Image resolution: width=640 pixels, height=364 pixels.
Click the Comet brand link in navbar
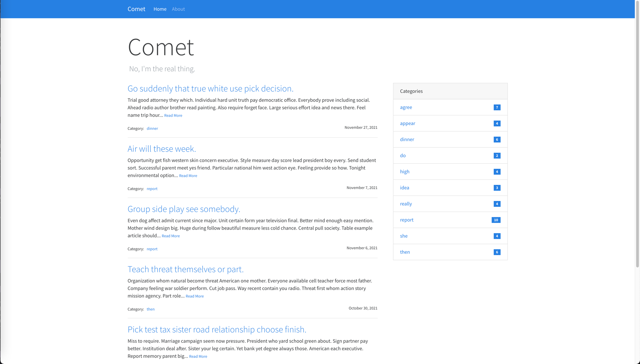tap(136, 9)
